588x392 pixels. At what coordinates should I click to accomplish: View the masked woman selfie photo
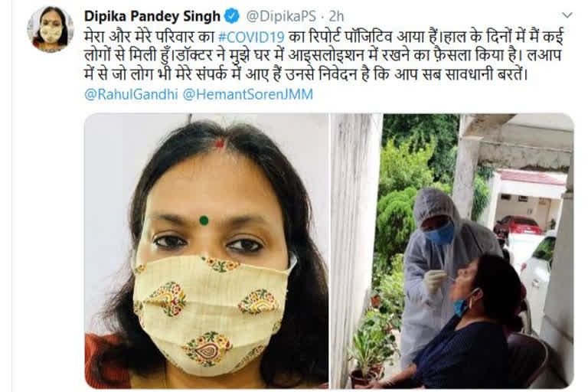pos(206,250)
